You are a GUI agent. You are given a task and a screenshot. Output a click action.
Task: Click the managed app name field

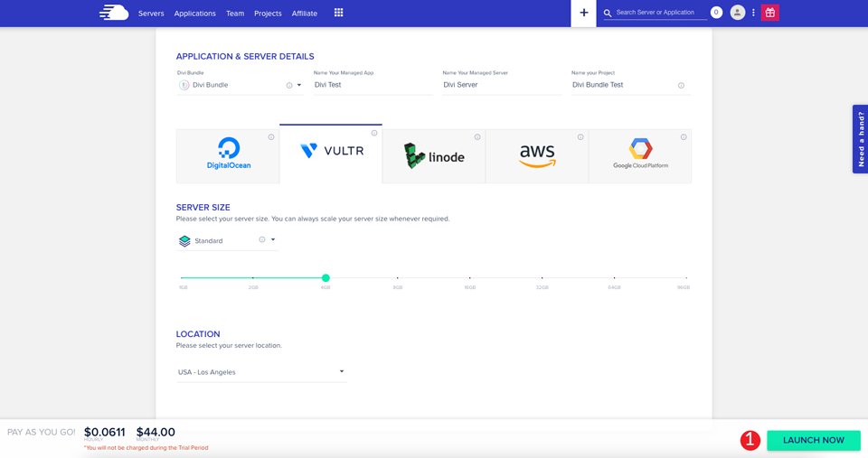[373, 85]
